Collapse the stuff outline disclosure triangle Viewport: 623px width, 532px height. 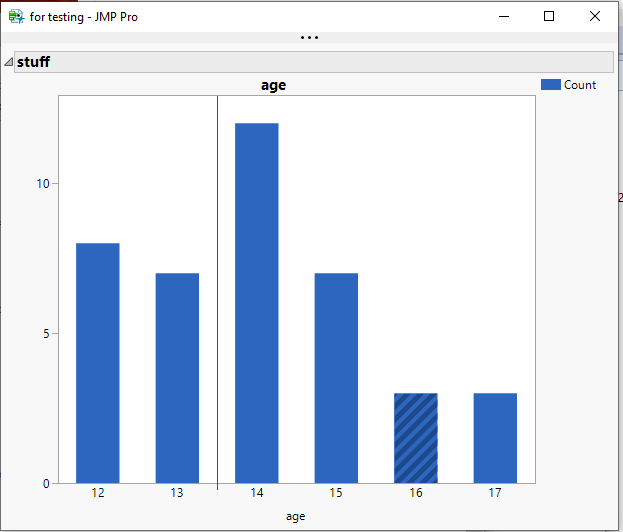[x=8, y=62]
